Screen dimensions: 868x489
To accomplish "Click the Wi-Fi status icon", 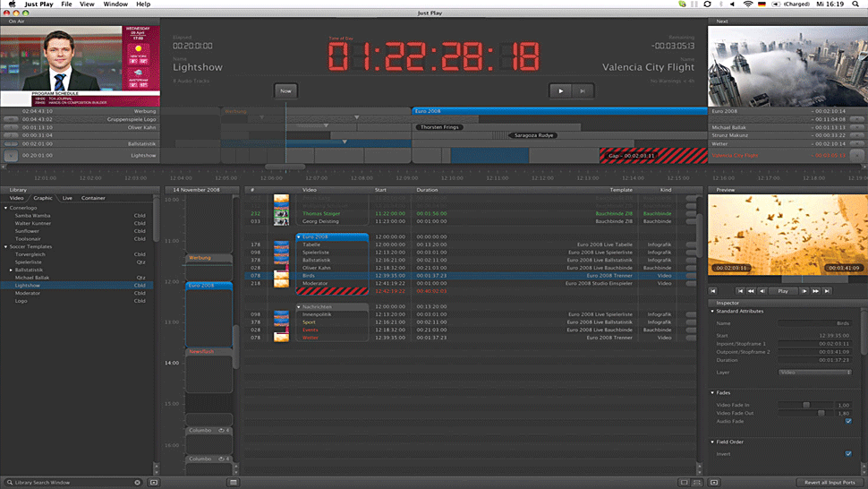I will click(746, 4).
